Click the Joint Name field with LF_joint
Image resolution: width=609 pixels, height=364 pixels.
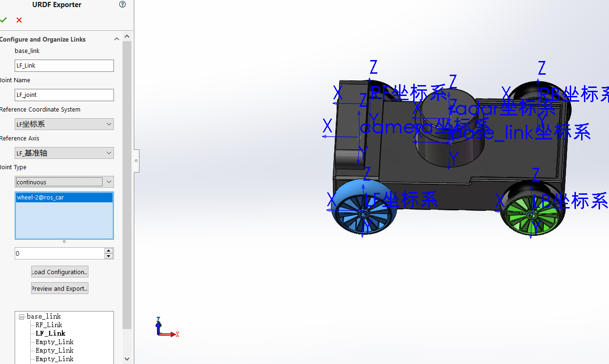64,95
